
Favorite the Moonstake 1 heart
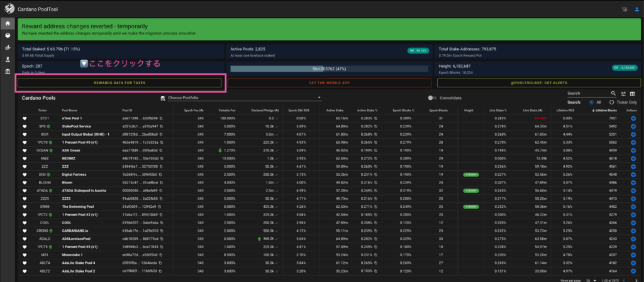pyautogui.click(x=25, y=255)
